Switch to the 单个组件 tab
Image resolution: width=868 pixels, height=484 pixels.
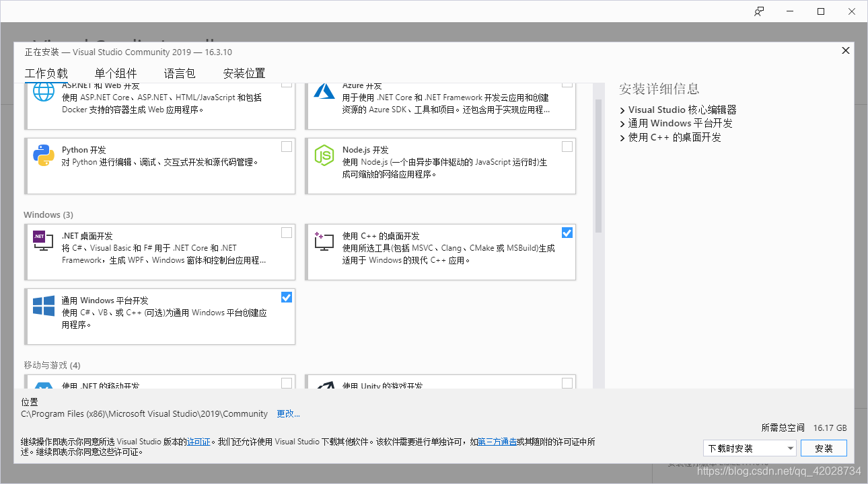pos(116,73)
